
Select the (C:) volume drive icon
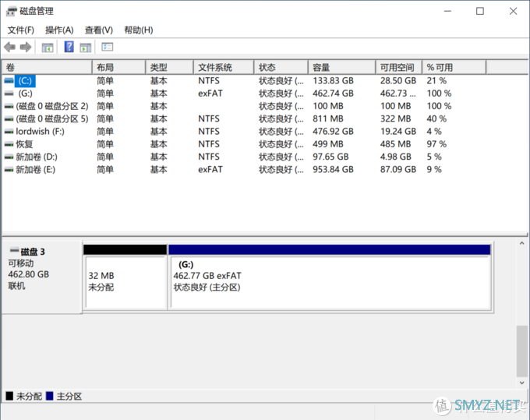point(9,81)
